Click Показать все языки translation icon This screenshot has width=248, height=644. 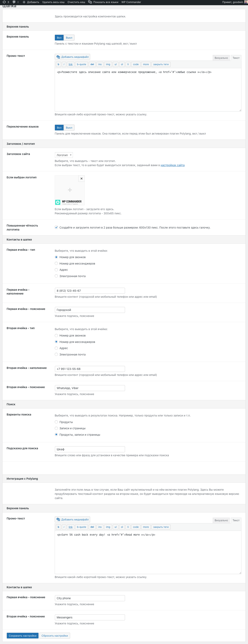(x=90, y=2)
